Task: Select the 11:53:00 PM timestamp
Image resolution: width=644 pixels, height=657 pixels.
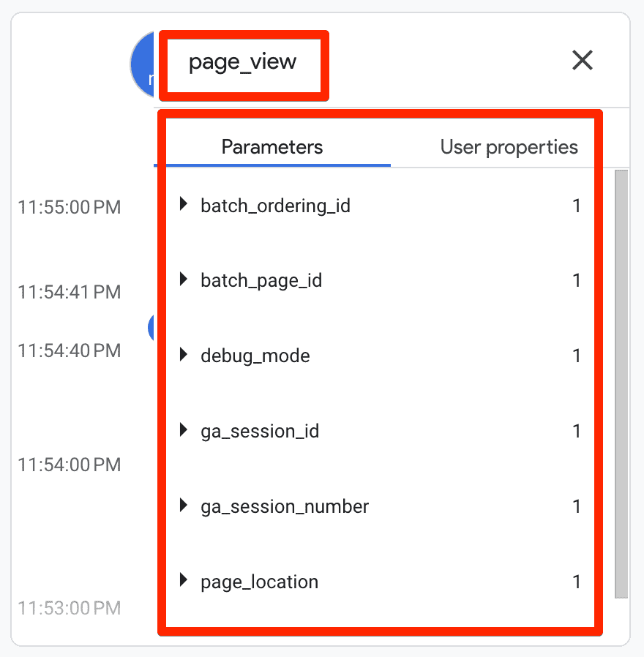Action: click(70, 608)
